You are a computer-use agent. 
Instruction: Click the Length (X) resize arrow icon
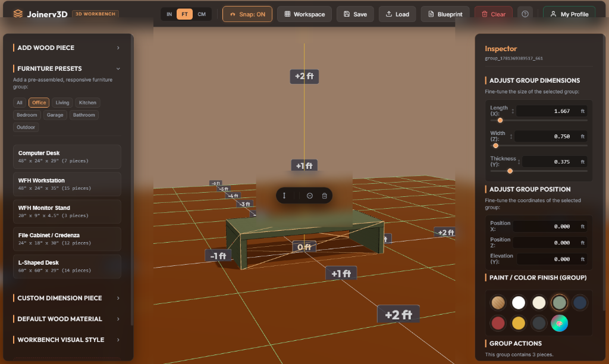click(513, 111)
